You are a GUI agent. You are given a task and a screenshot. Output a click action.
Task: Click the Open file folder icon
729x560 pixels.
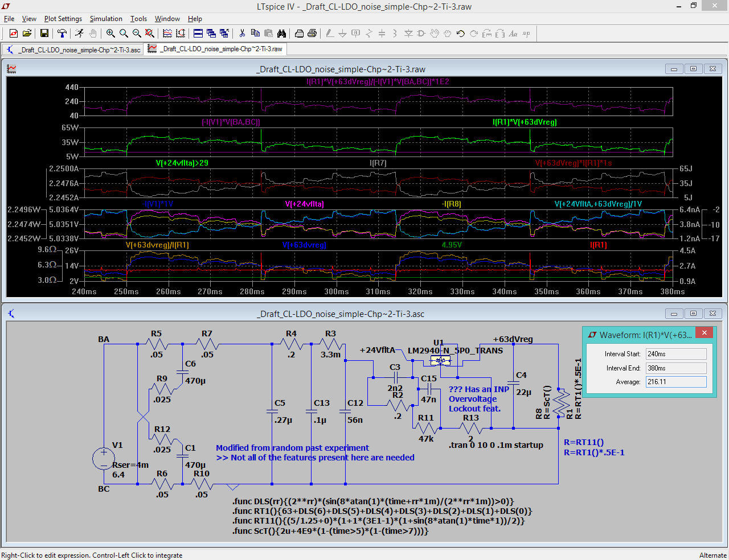(27, 34)
